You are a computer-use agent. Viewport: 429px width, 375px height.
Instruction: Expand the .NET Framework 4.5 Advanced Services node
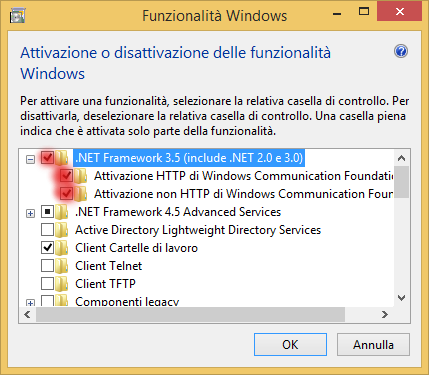tap(30, 213)
